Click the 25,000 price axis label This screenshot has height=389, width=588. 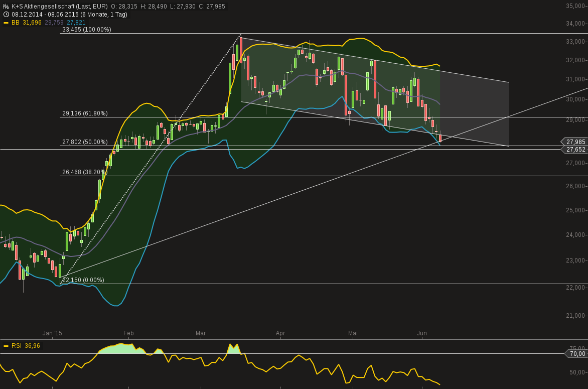pos(575,210)
